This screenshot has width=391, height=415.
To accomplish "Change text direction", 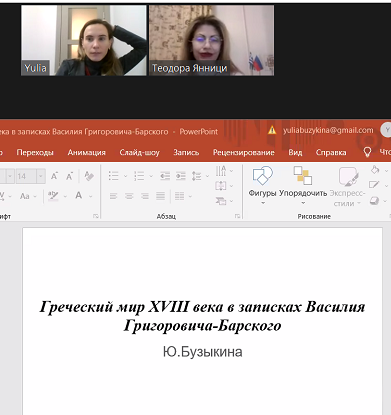I will coord(221,171).
